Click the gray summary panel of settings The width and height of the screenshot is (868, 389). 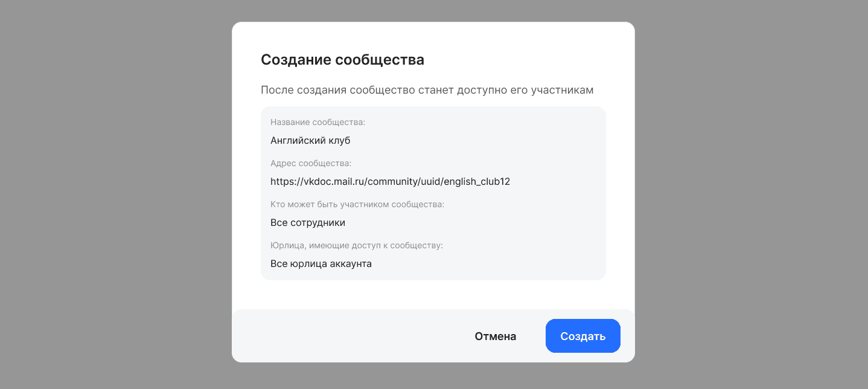click(x=433, y=193)
